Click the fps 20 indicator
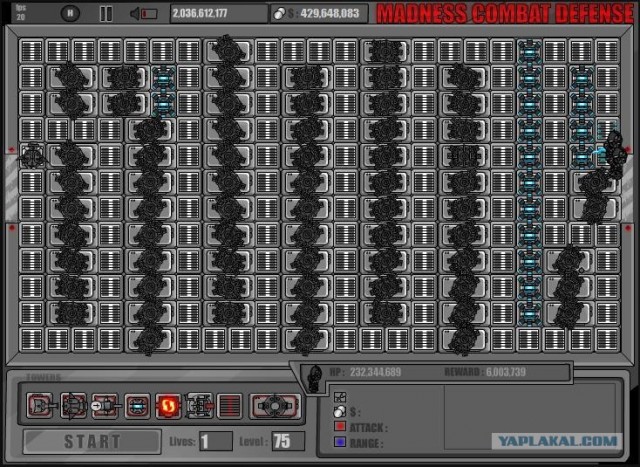The width and height of the screenshot is (640, 467). (21, 13)
